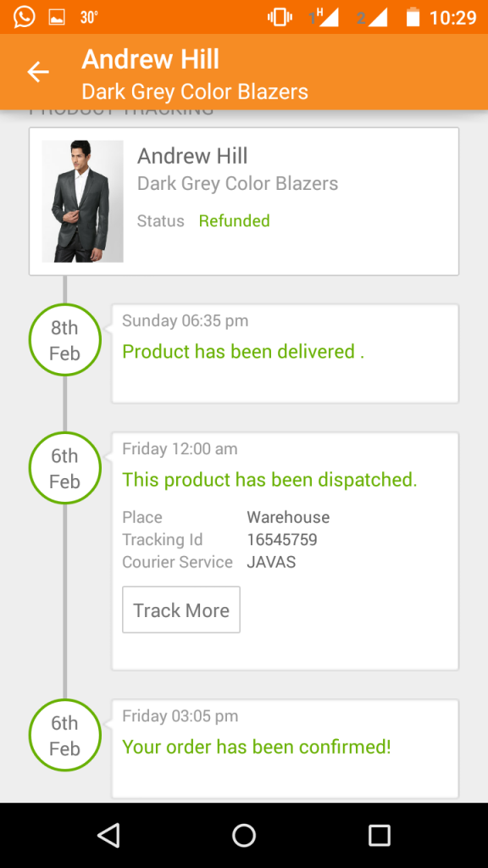Tap Android back navigation triangle
The height and width of the screenshot is (868, 488).
click(108, 835)
